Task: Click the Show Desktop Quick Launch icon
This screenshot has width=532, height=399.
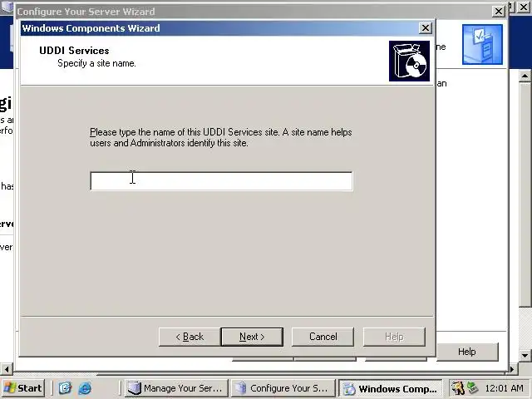Action: pyautogui.click(x=65, y=388)
